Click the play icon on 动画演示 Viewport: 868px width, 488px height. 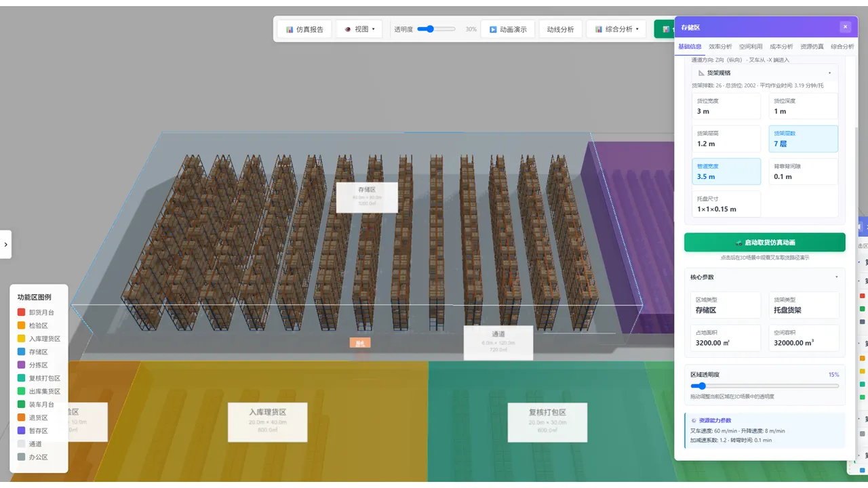click(493, 29)
